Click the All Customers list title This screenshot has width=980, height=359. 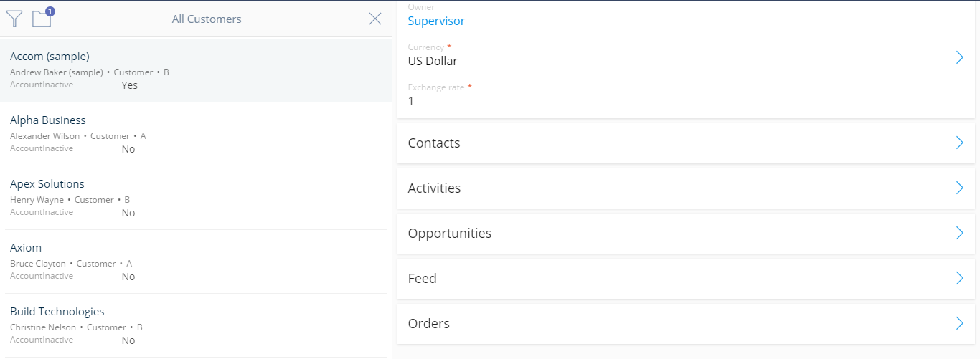click(x=207, y=19)
